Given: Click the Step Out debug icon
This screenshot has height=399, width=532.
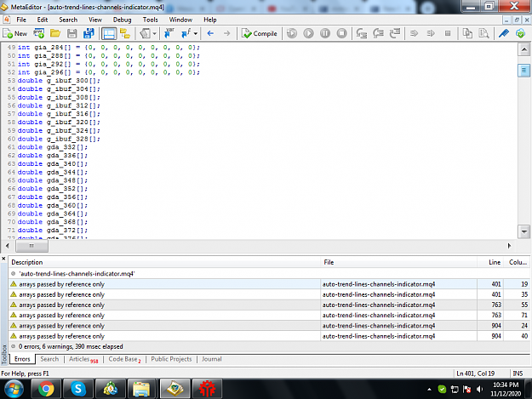Looking at the screenshot, I should click(395, 33).
